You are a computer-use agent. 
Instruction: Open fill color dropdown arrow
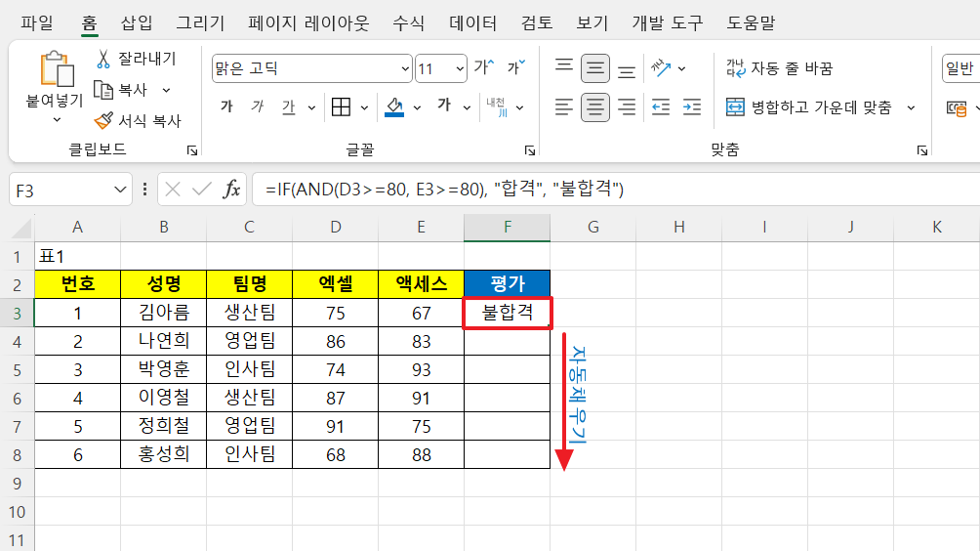[x=417, y=107]
